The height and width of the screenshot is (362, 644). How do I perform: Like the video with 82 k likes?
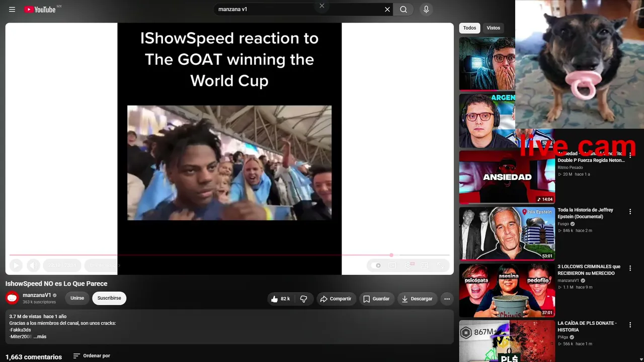point(280,299)
